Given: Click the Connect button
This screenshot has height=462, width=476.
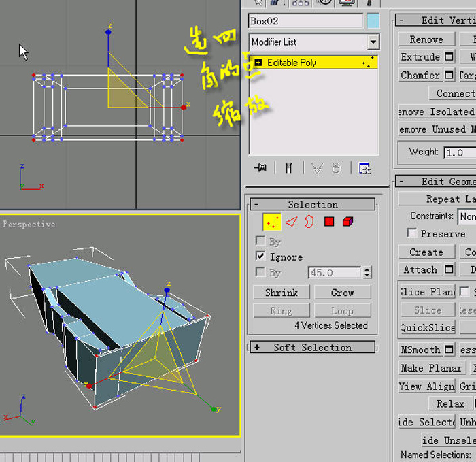Looking at the screenshot, I should pos(452,93).
